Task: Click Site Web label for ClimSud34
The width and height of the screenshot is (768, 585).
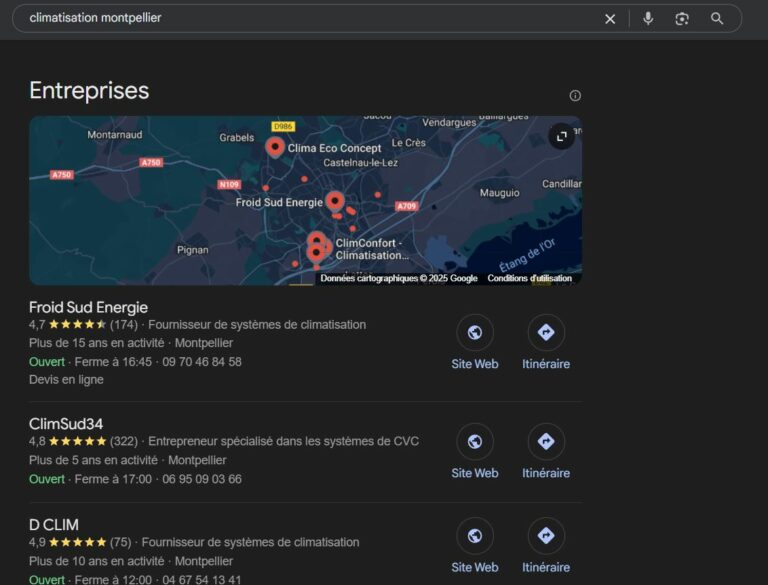Action: point(475,473)
